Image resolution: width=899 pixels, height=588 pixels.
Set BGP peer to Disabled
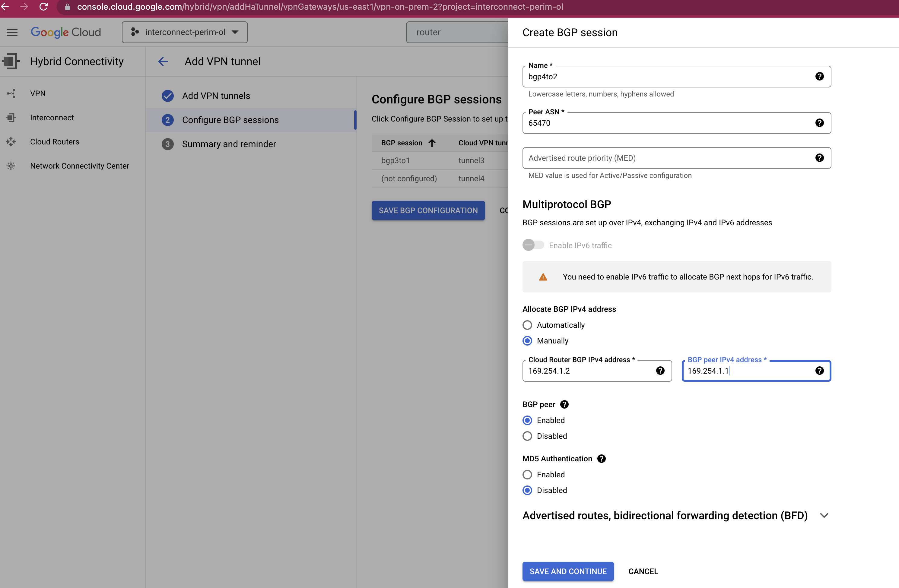pos(527,436)
